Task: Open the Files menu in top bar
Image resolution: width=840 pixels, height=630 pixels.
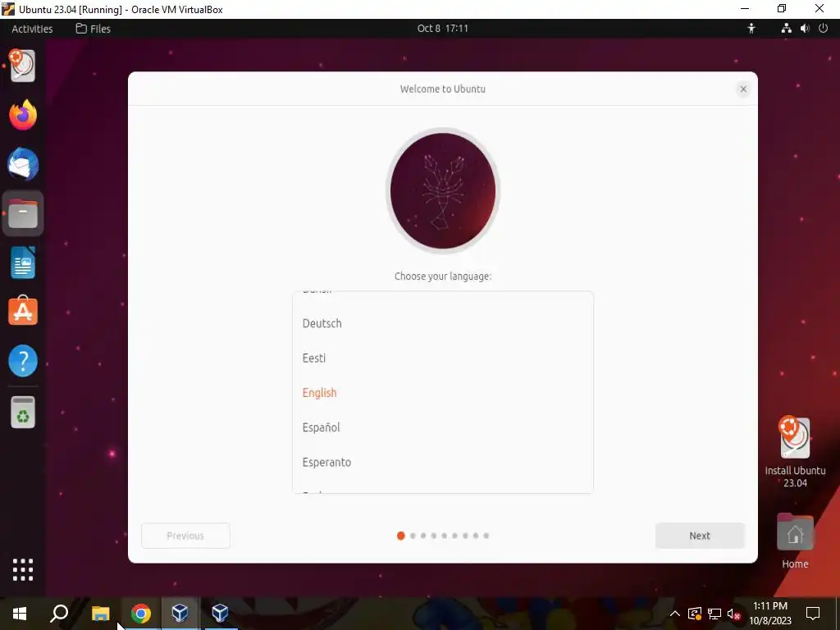Action: (x=94, y=29)
